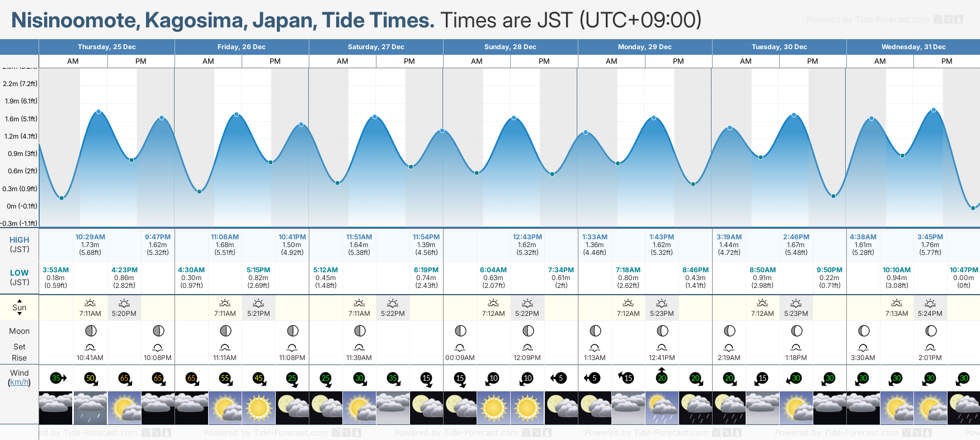
Task: Click the moonset icon above 10:41AM
Action: click(x=90, y=347)
